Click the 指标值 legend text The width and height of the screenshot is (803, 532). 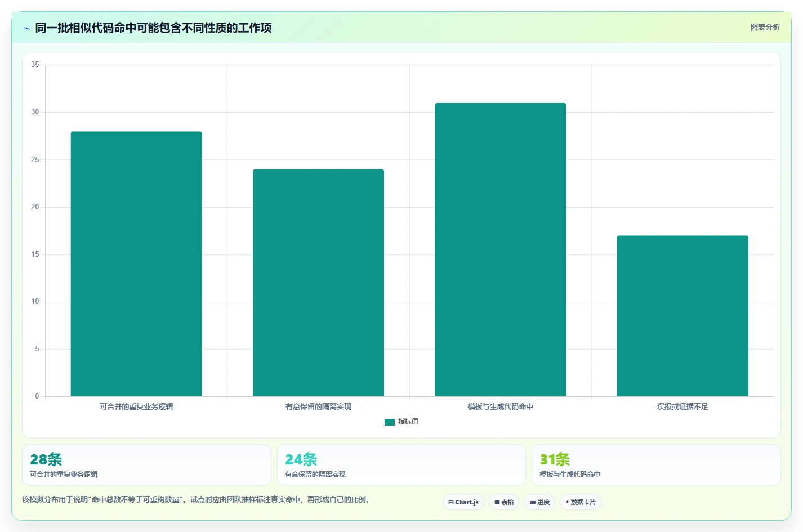[x=408, y=422]
